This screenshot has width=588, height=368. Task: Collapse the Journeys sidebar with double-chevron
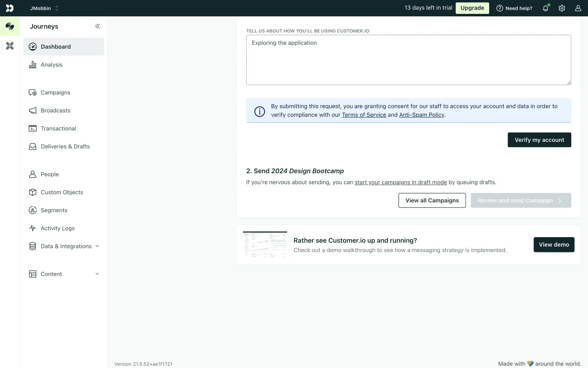(x=97, y=26)
